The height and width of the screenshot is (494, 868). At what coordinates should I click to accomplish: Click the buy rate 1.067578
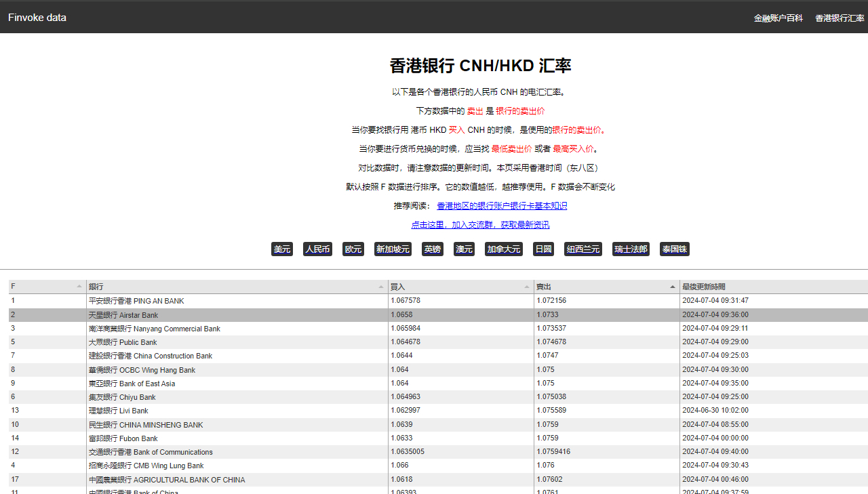pos(406,300)
